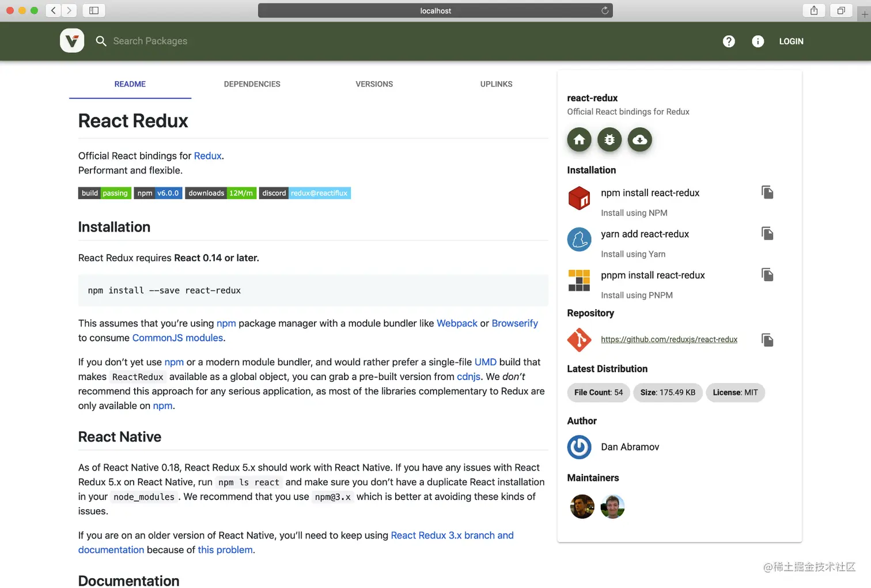Image resolution: width=871 pixels, height=588 pixels.
Task: Click the downloads 12M/m badge
Action: [x=221, y=193]
